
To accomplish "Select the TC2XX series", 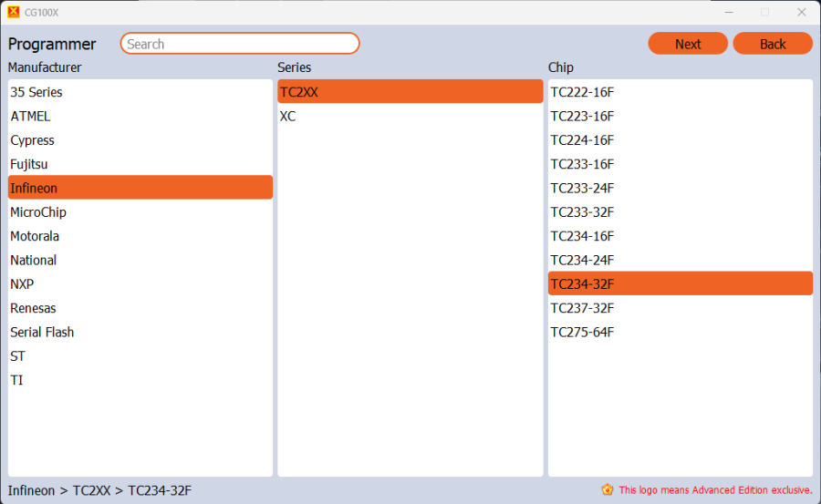I will (299, 92).
